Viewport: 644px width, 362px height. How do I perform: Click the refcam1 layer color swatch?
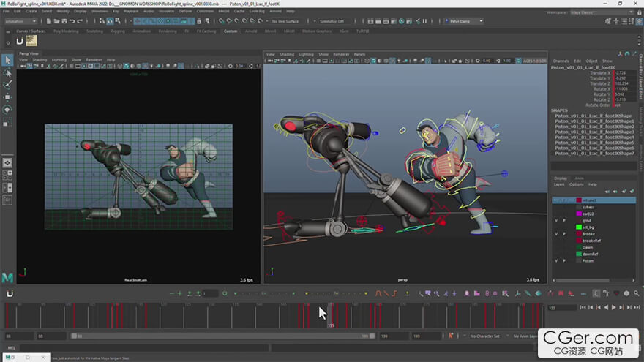point(579,200)
